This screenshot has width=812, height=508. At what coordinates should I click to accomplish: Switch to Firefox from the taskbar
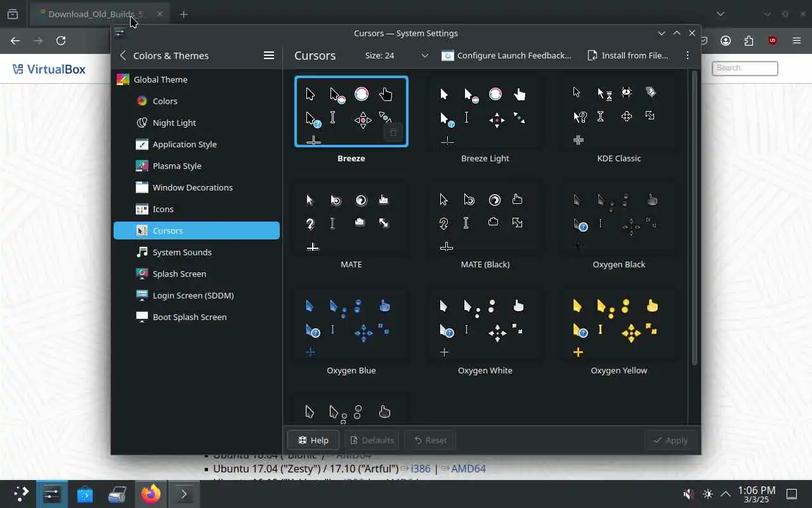click(151, 494)
